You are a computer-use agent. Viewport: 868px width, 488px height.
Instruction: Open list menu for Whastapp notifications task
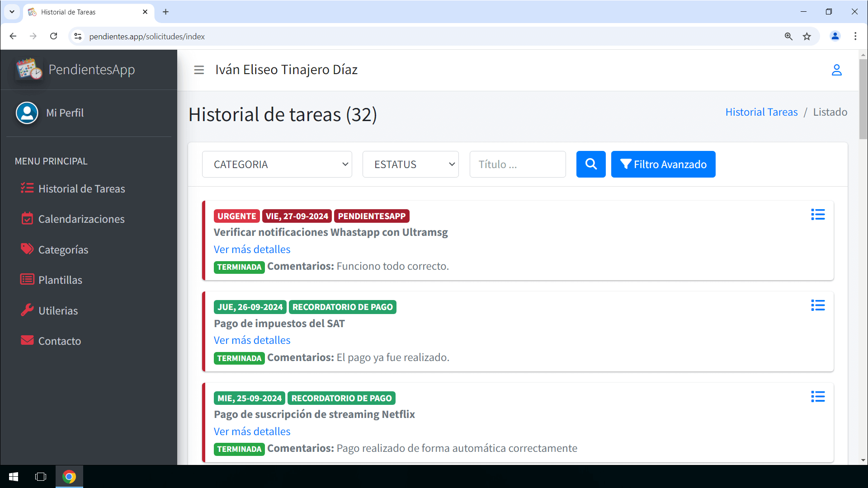pos(817,215)
